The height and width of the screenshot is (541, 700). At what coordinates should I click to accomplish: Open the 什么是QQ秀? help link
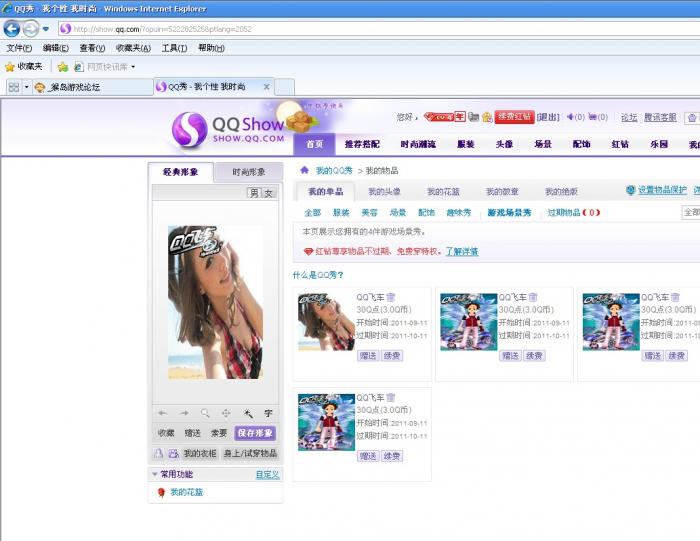(x=318, y=275)
